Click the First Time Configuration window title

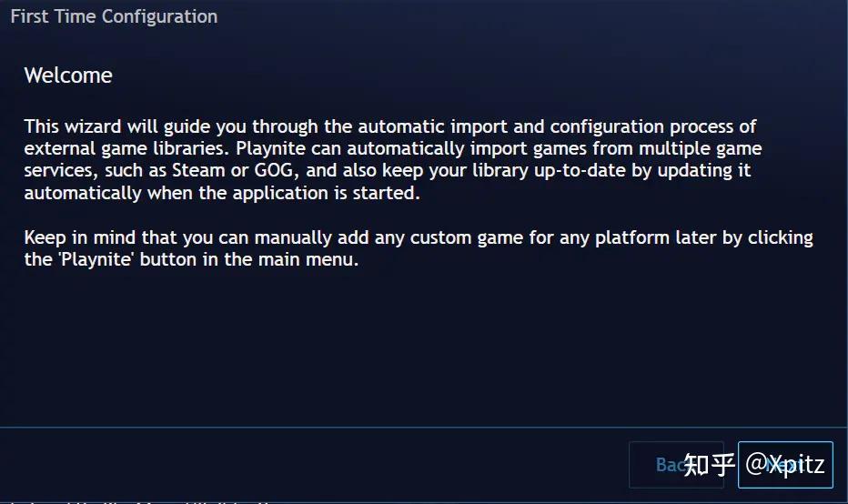coord(114,16)
